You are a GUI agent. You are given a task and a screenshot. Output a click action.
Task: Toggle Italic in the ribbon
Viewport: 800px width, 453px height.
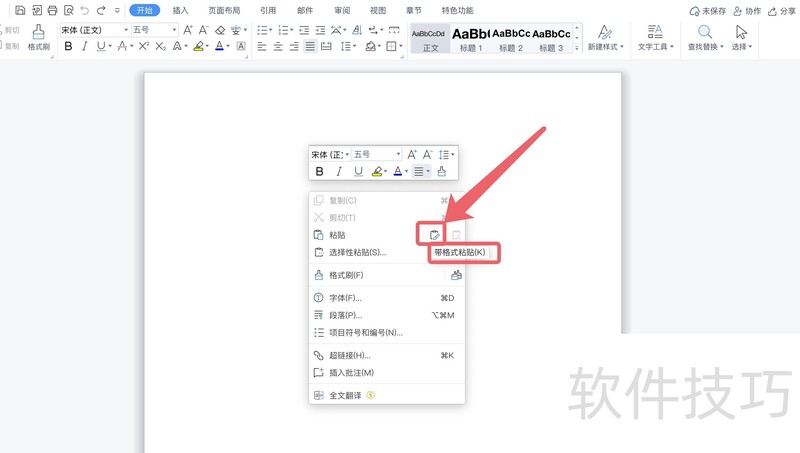[85, 46]
